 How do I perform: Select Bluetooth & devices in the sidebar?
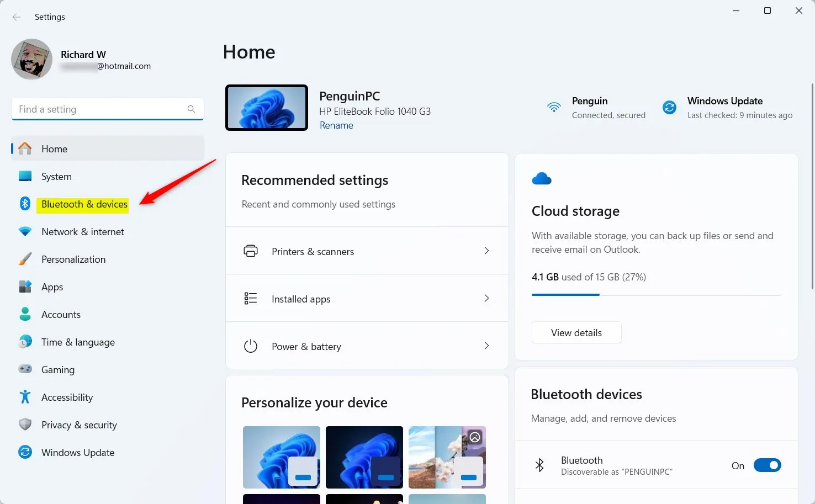pyautogui.click(x=83, y=204)
